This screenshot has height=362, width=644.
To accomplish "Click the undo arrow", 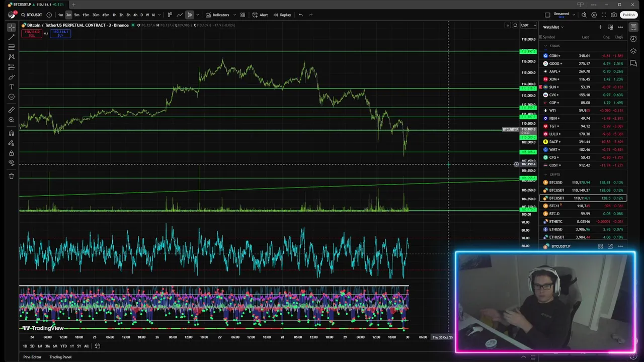I will 301,15.
